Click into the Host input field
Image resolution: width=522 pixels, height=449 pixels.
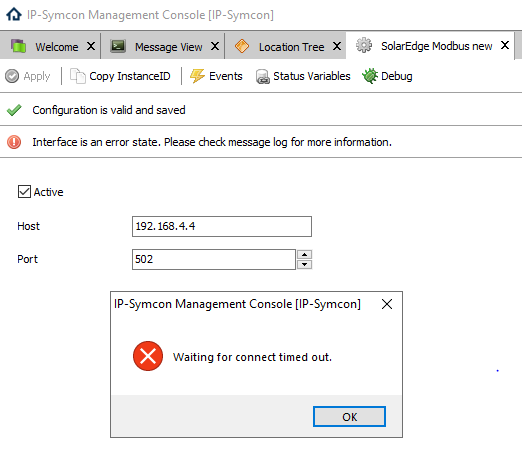[x=222, y=226]
